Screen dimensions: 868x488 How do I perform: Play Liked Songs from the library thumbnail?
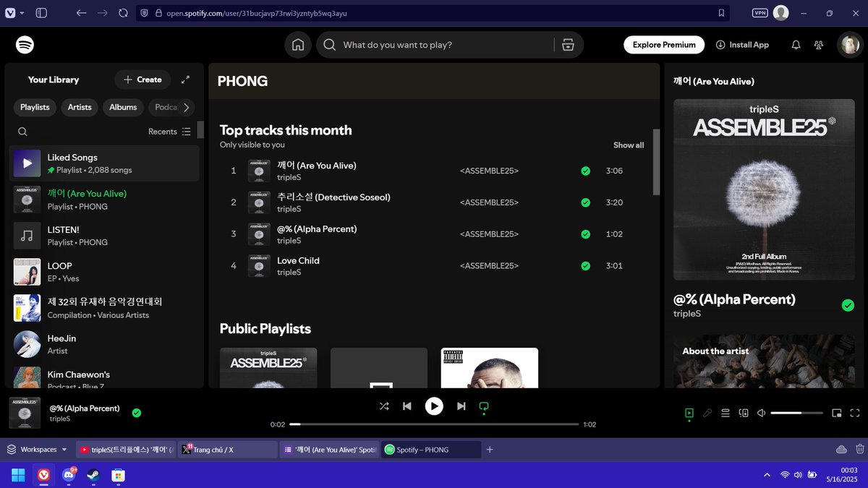(x=27, y=163)
